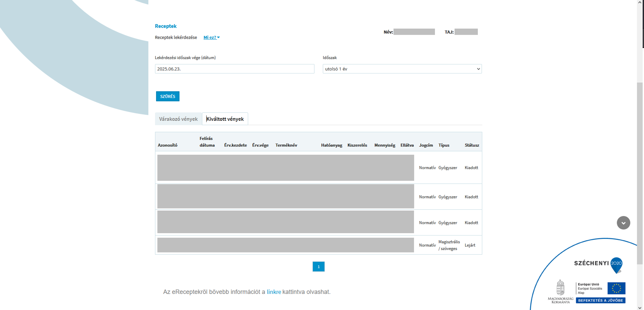Click the query end date input field

[x=235, y=69]
